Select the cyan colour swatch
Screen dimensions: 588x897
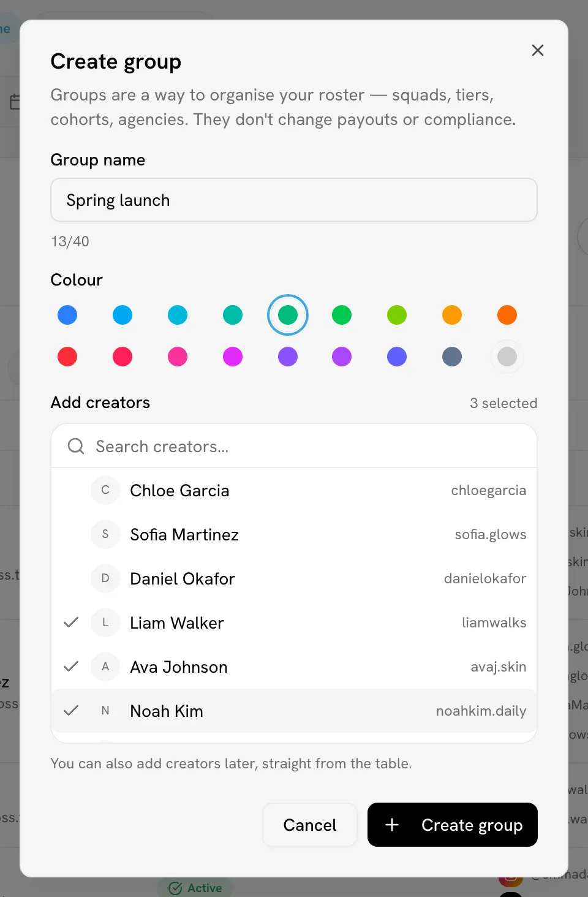pyautogui.click(x=178, y=315)
